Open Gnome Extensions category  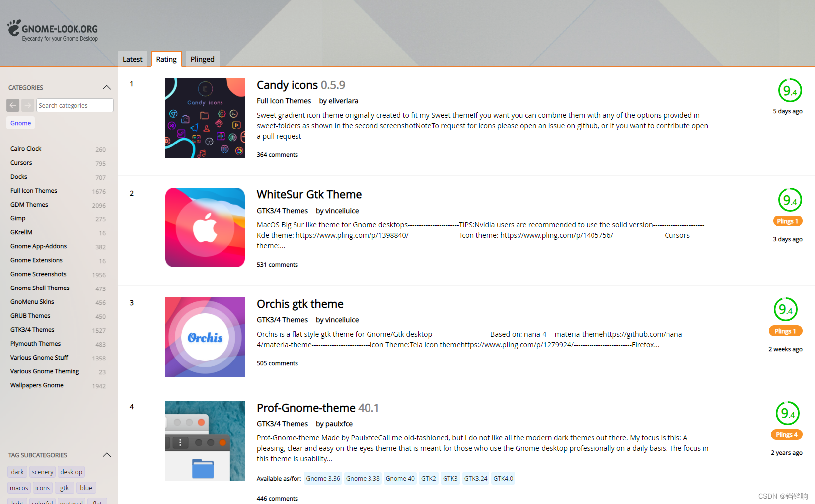36,260
